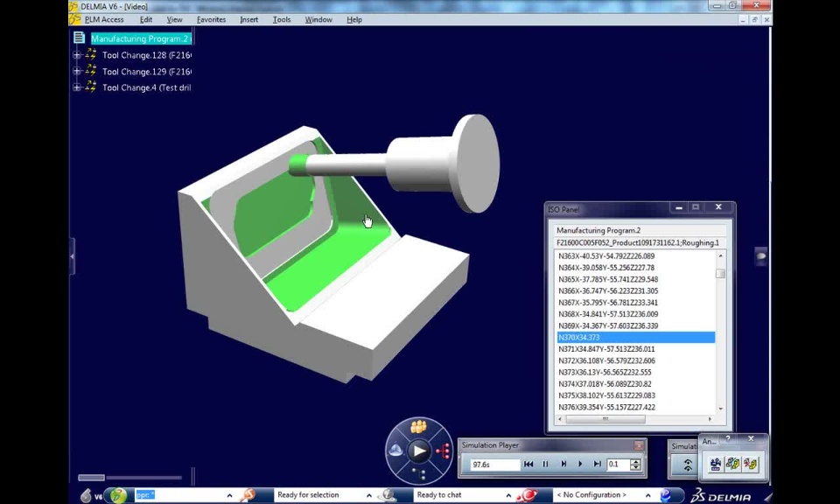The image size is (840, 504).
Task: Open the Ready to chat dropdown arrow
Action: click(508, 495)
